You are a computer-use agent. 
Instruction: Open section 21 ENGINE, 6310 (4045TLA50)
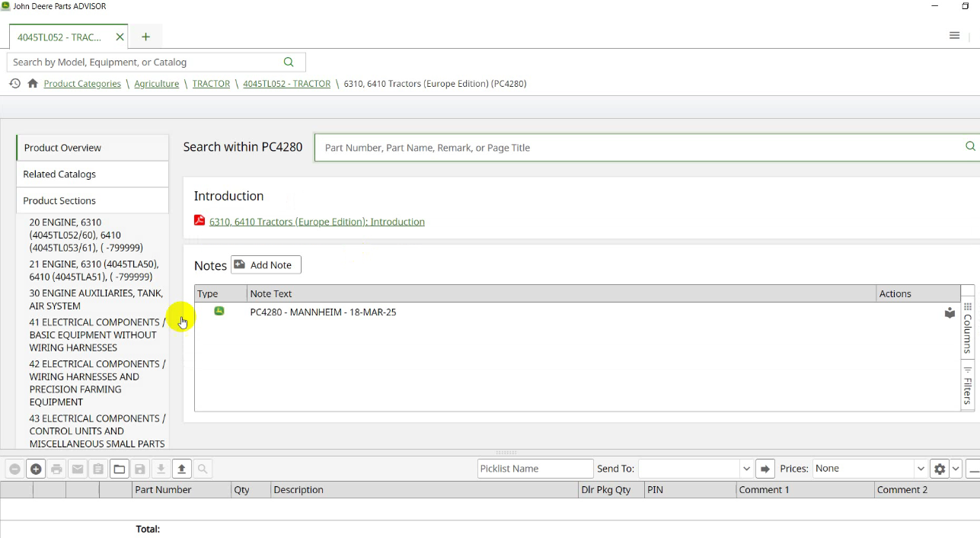point(92,271)
